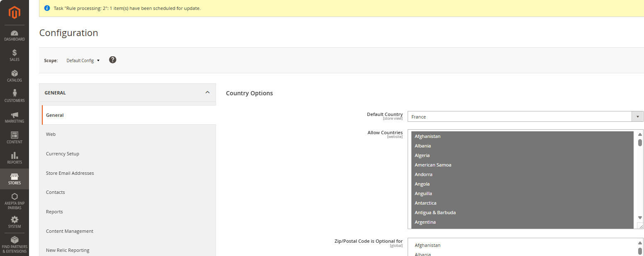Select Andorra in Allow Countries list
The width and height of the screenshot is (644, 256).
[x=423, y=174]
